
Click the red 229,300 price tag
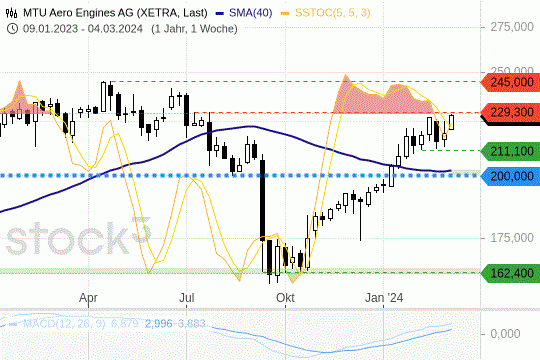[x=510, y=112]
